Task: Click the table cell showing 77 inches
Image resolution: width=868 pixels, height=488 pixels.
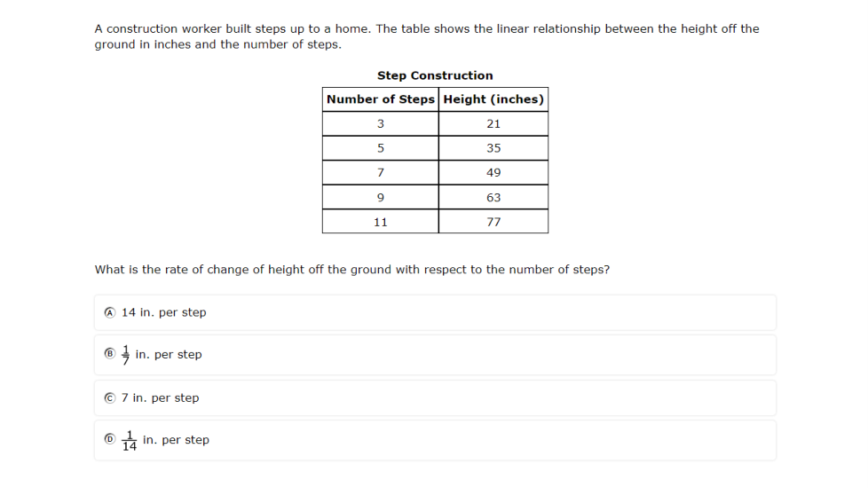Action: (493, 222)
